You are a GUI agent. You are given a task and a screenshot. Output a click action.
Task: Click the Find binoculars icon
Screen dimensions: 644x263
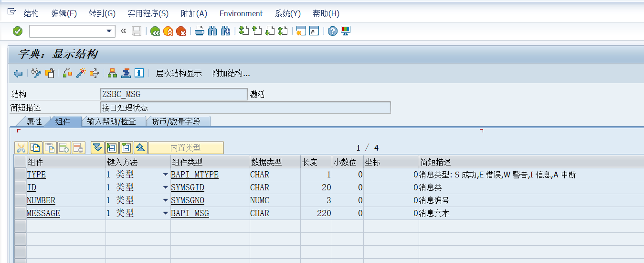pyautogui.click(x=212, y=31)
